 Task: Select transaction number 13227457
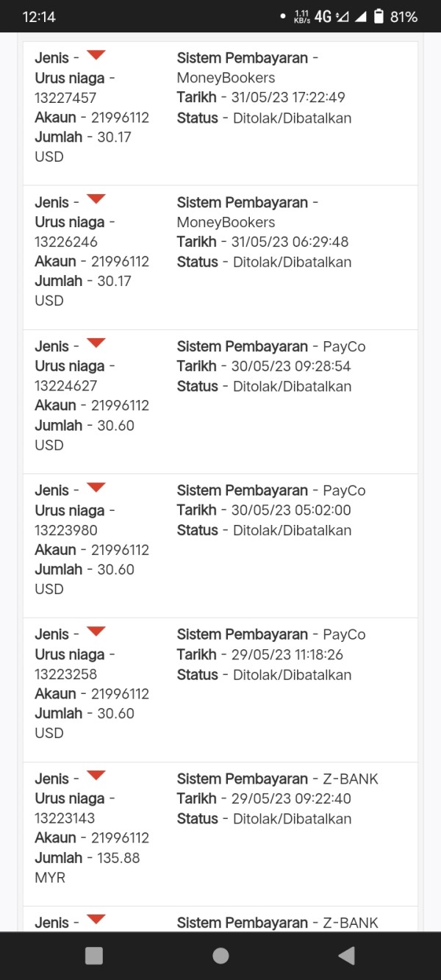(x=65, y=98)
